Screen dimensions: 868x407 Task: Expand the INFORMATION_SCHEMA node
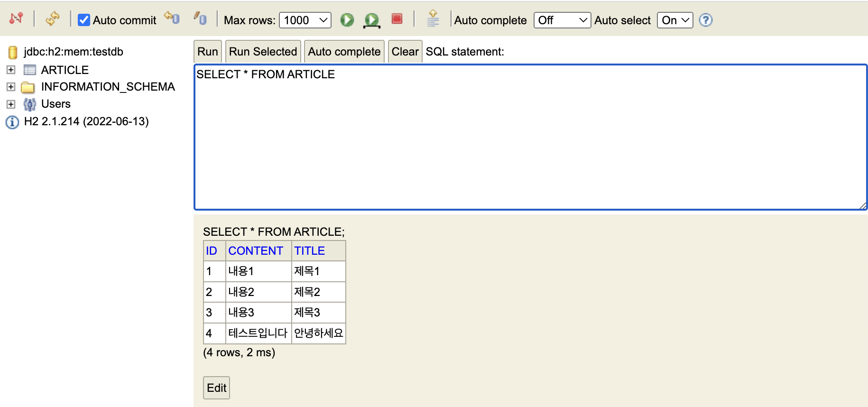[x=11, y=87]
